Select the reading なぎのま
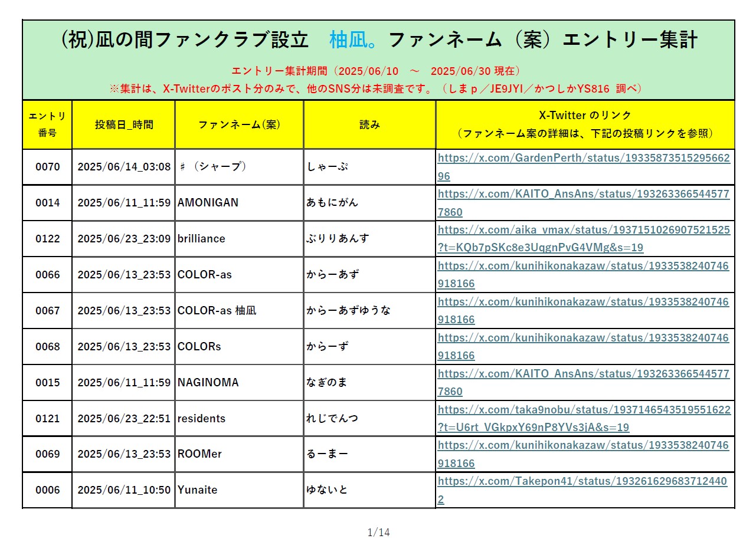Image resolution: width=756 pixels, height=542 pixels. (x=327, y=383)
